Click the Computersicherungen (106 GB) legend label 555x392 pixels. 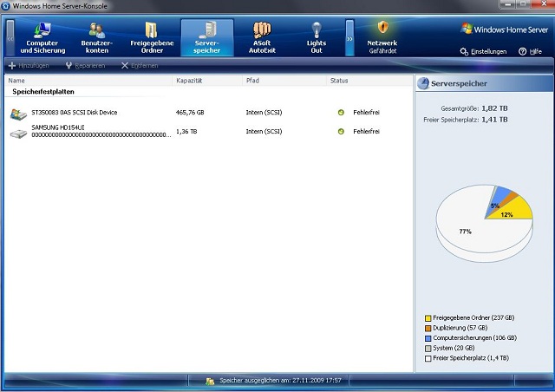pyautogui.click(x=474, y=338)
